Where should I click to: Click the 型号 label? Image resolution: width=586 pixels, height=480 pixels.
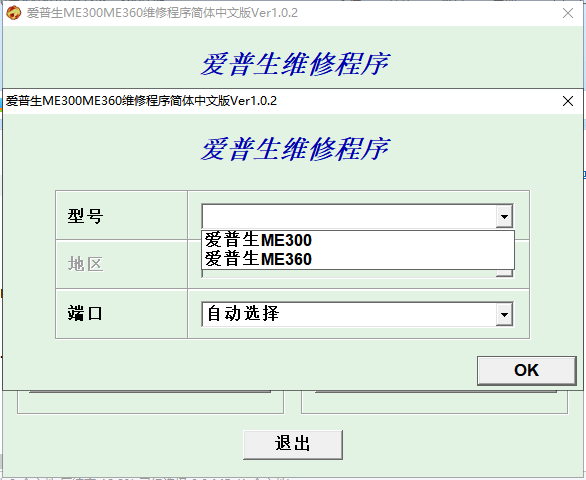tap(85, 216)
